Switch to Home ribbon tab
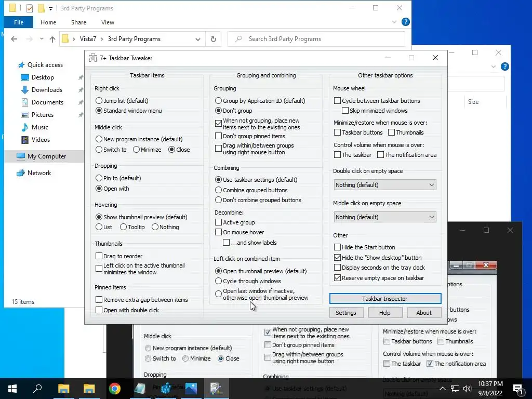This screenshot has height=399, width=532. click(48, 22)
